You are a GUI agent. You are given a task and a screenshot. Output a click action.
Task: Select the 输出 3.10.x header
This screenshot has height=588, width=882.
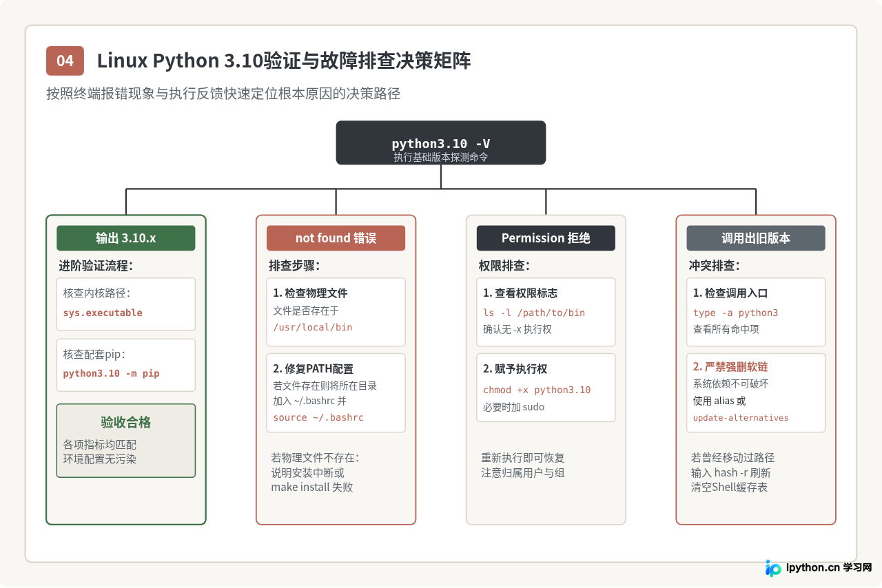tap(126, 238)
